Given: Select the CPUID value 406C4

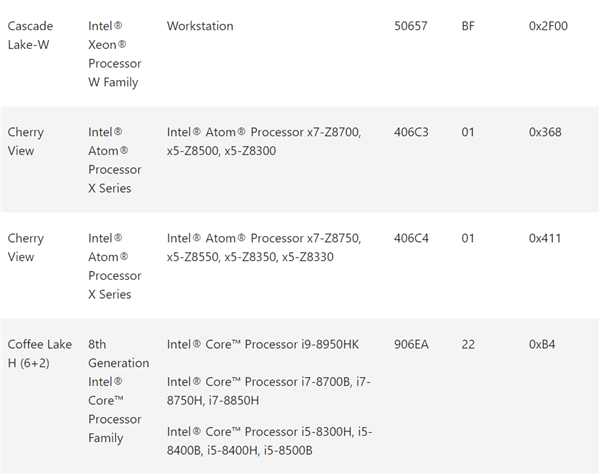Looking at the screenshot, I should click(x=411, y=239).
